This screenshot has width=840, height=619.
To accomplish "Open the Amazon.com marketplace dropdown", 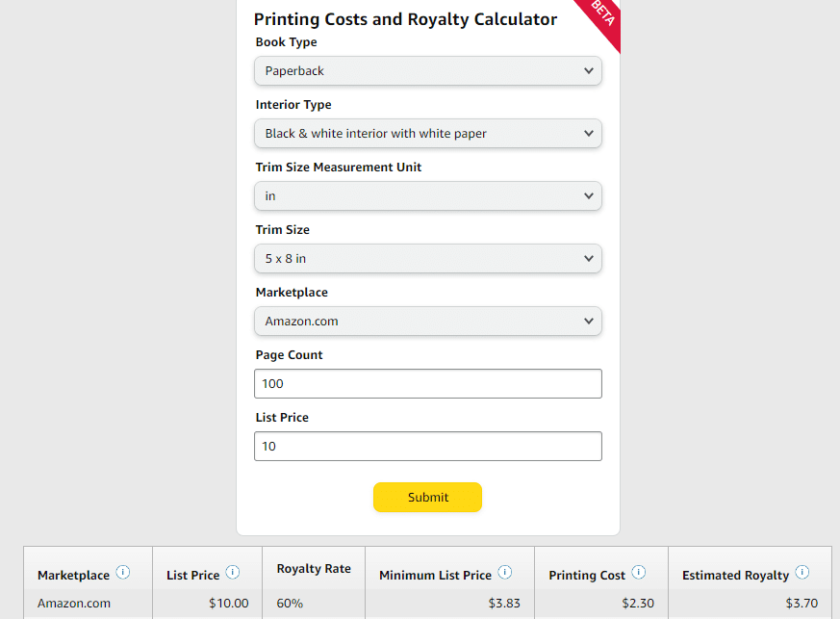I will pos(428,321).
